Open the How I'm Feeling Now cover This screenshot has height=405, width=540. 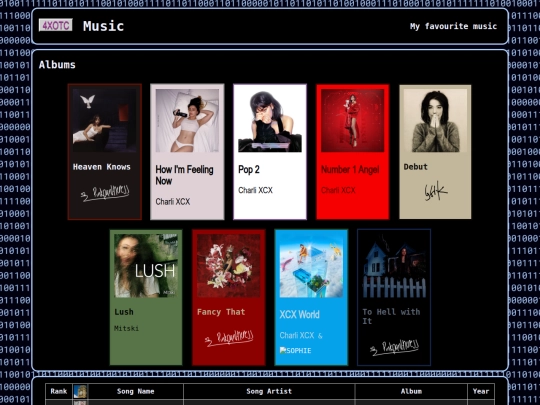[x=187, y=121]
